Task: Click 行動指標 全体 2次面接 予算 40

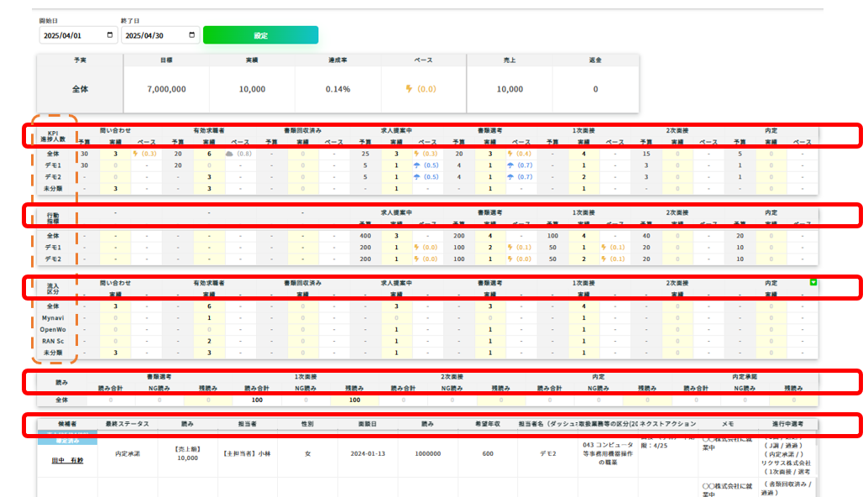Action: point(646,236)
